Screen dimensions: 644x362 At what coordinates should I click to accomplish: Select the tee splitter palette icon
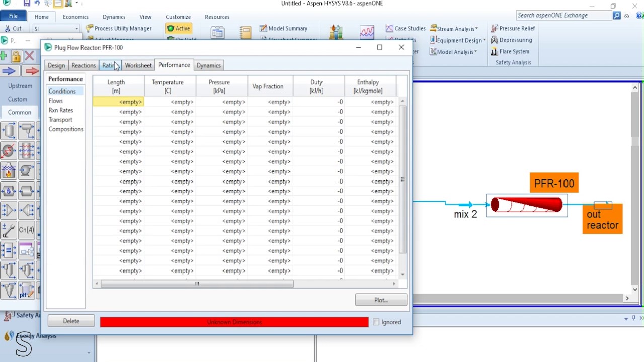coord(27,211)
